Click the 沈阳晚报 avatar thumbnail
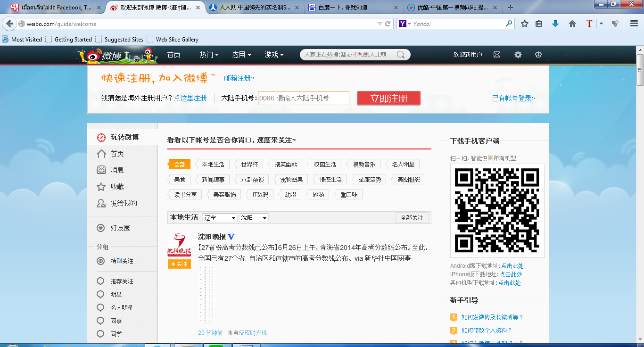The height and width of the screenshot is (347, 644). 179,245
